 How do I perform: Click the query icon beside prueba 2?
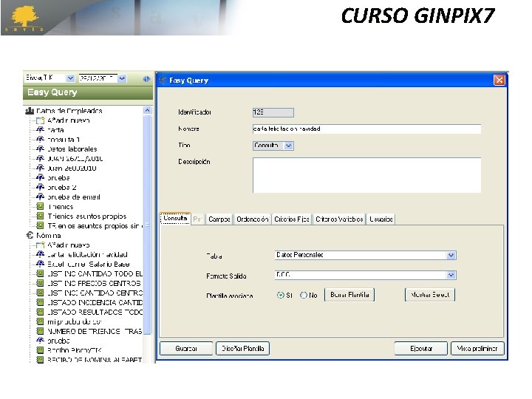coord(40,187)
